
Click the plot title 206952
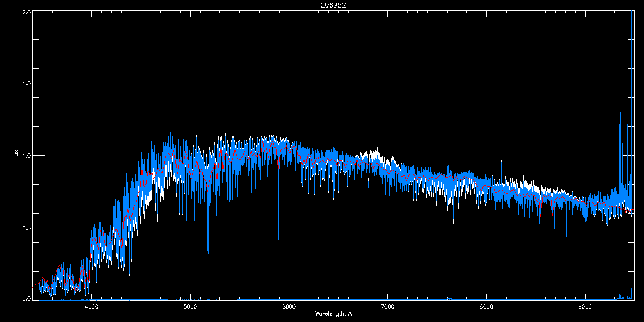pyautogui.click(x=321, y=5)
